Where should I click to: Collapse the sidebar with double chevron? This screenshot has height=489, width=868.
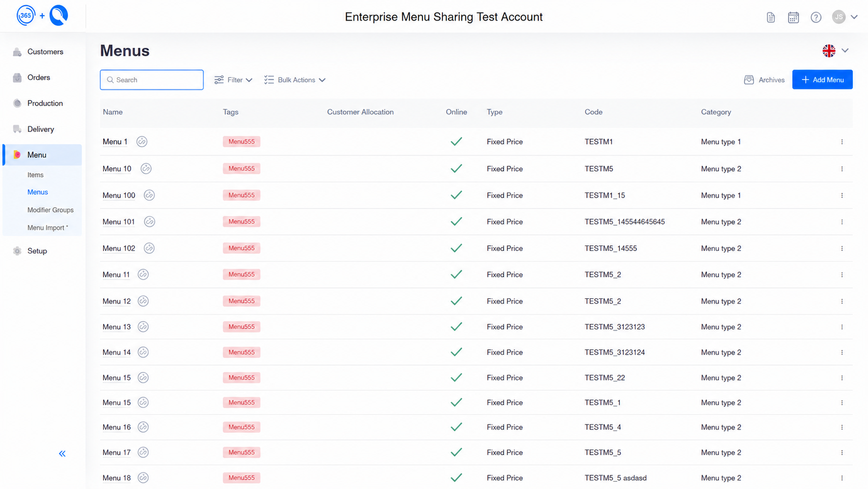click(x=62, y=454)
